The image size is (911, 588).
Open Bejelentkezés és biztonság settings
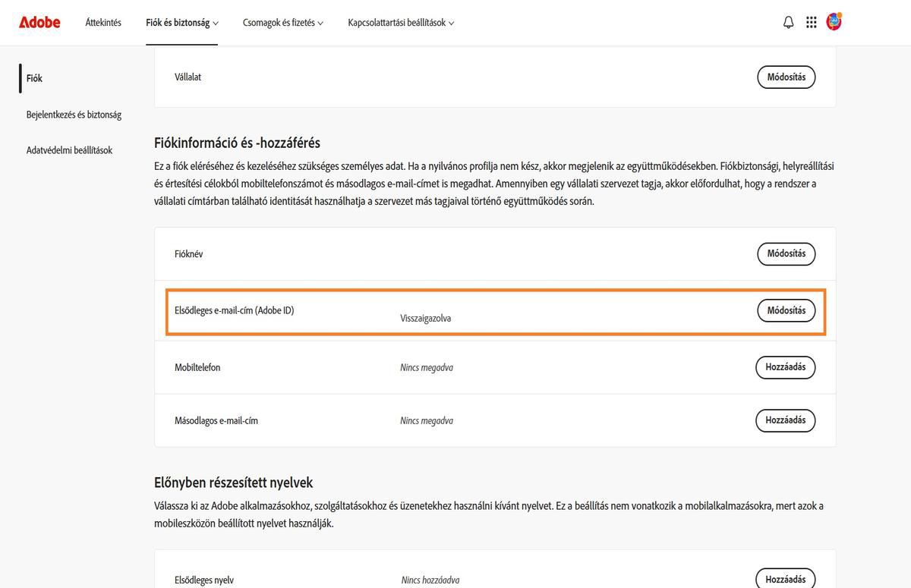73,114
